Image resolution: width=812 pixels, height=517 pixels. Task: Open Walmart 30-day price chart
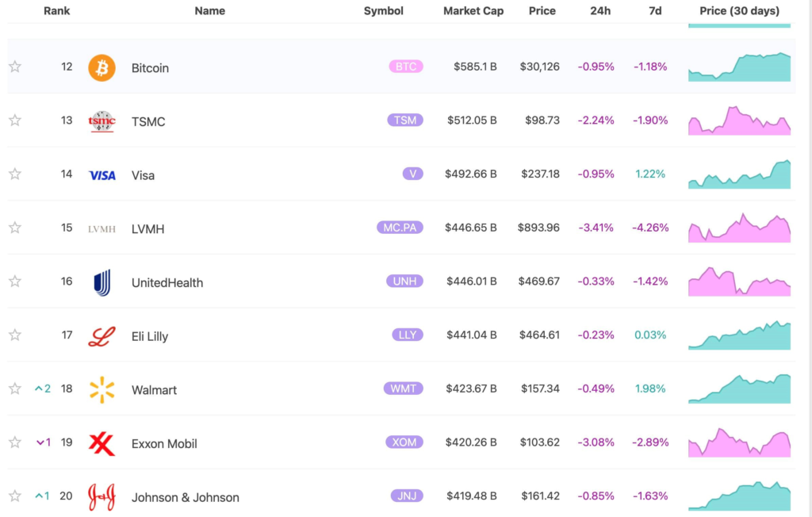[x=739, y=389]
